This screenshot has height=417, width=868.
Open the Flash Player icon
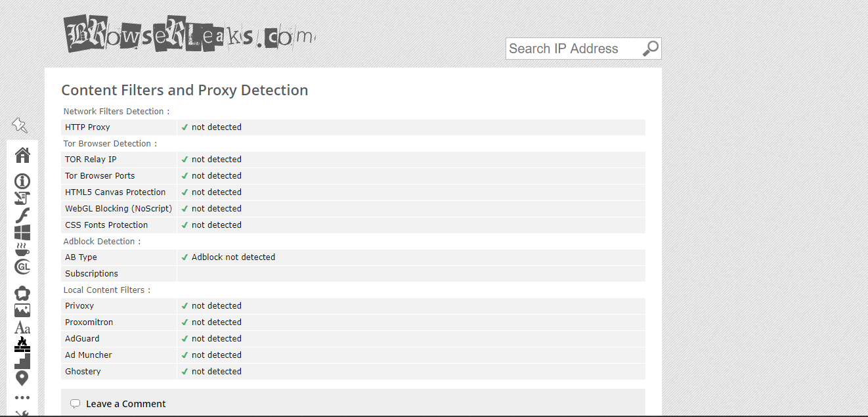click(22, 215)
